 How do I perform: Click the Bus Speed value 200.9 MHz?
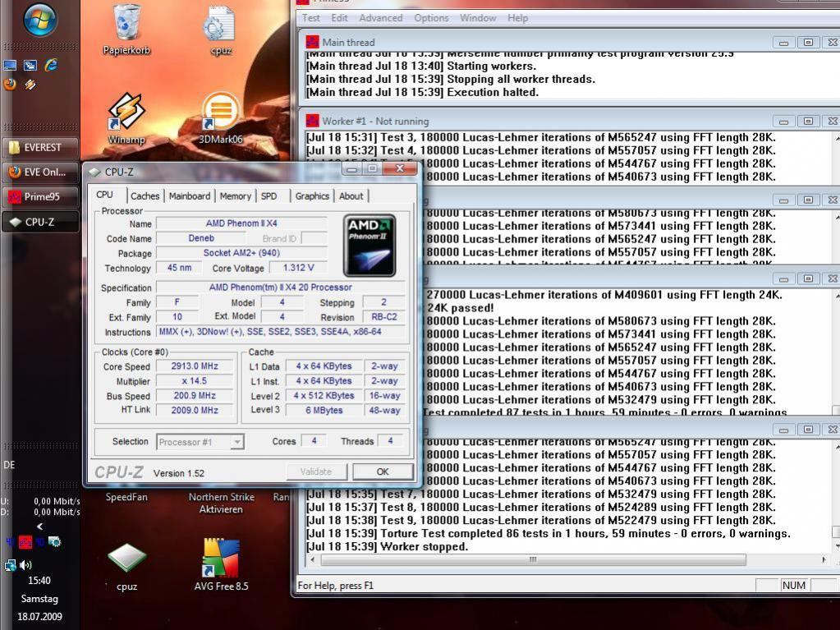(195, 395)
